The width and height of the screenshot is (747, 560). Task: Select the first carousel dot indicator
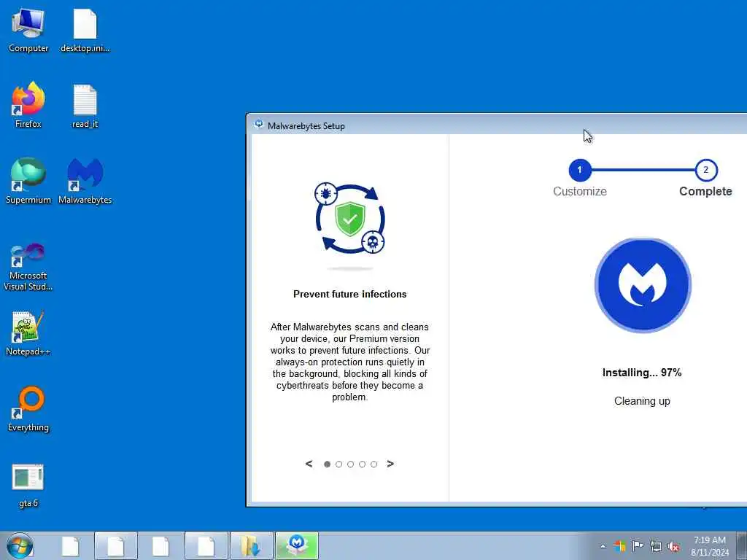(328, 464)
